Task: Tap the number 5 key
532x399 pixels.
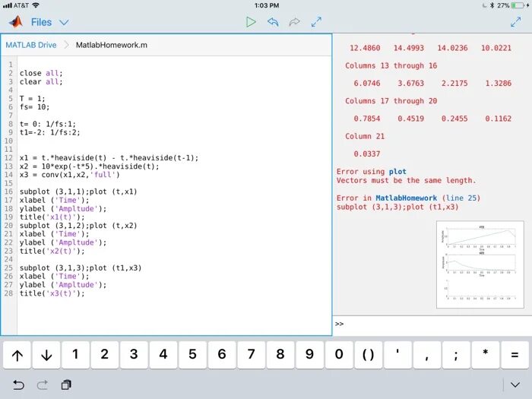Action: pos(193,355)
